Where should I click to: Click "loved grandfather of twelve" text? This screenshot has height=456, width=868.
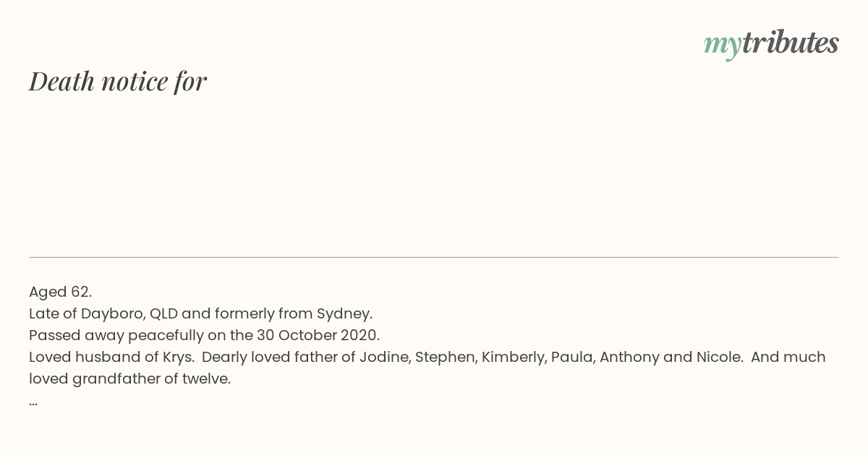coord(129,379)
